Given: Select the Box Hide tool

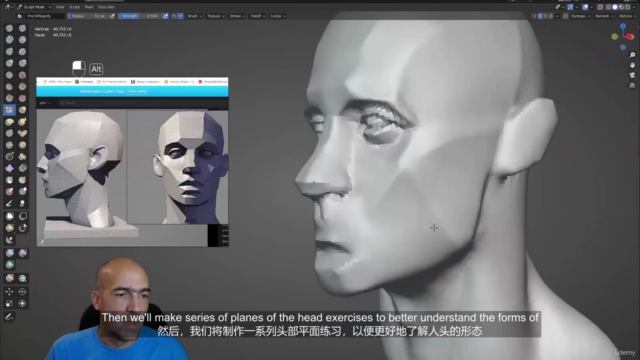Looking at the screenshot, I should click(x=22, y=216).
